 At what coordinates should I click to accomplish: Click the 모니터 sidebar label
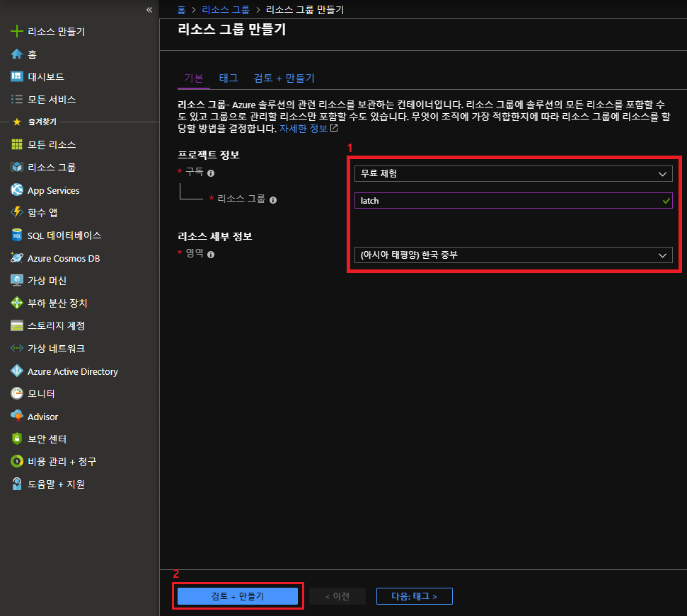(x=41, y=394)
